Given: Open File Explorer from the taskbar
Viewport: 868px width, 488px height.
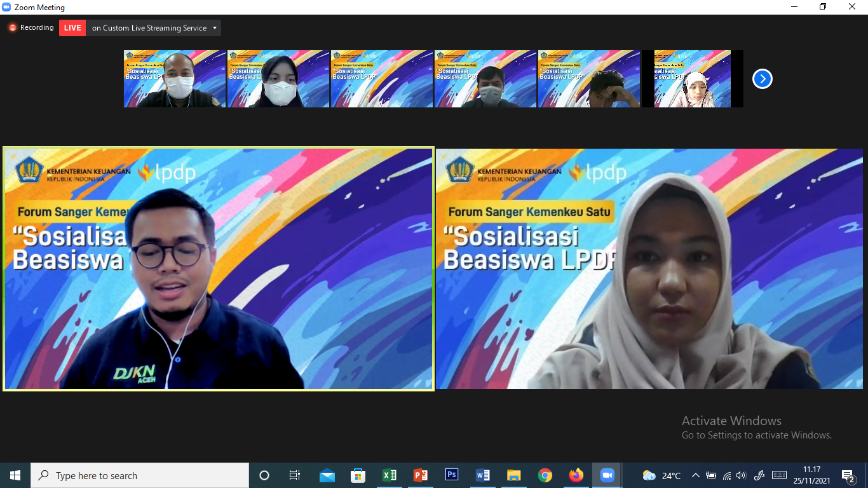Looking at the screenshot, I should pyautogui.click(x=514, y=475).
